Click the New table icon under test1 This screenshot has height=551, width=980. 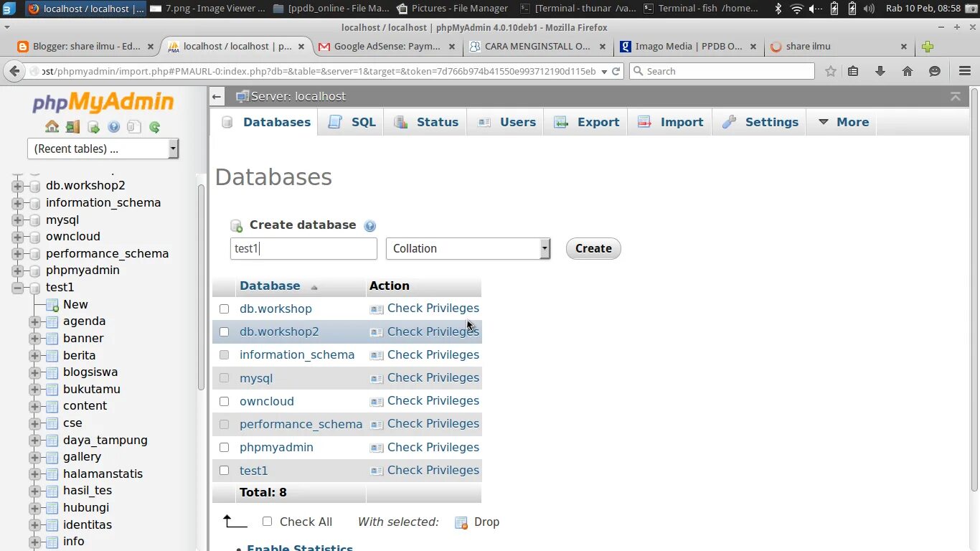click(x=52, y=305)
